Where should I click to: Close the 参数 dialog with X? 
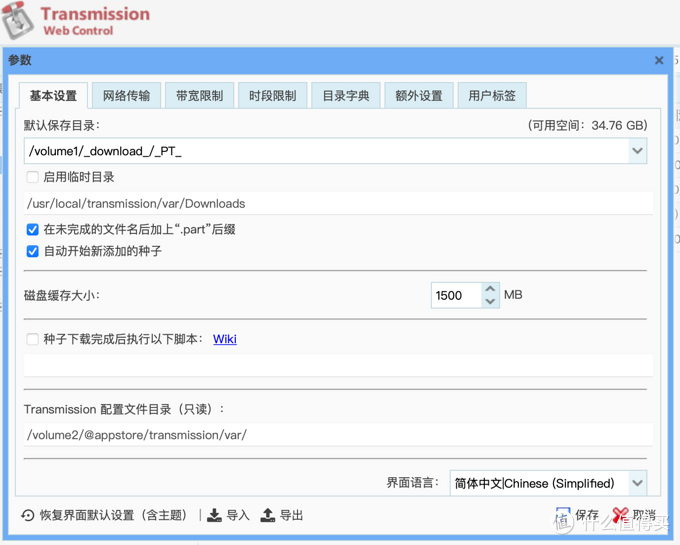[659, 60]
